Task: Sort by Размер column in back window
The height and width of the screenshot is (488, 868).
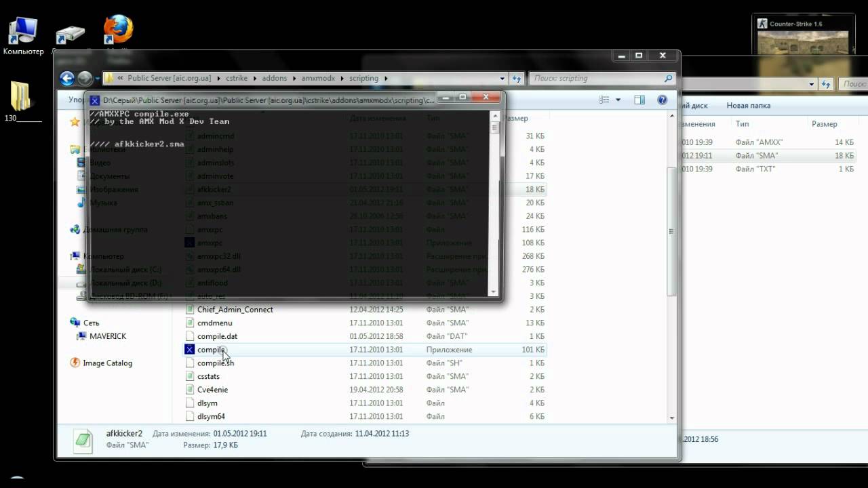Action: [x=825, y=124]
